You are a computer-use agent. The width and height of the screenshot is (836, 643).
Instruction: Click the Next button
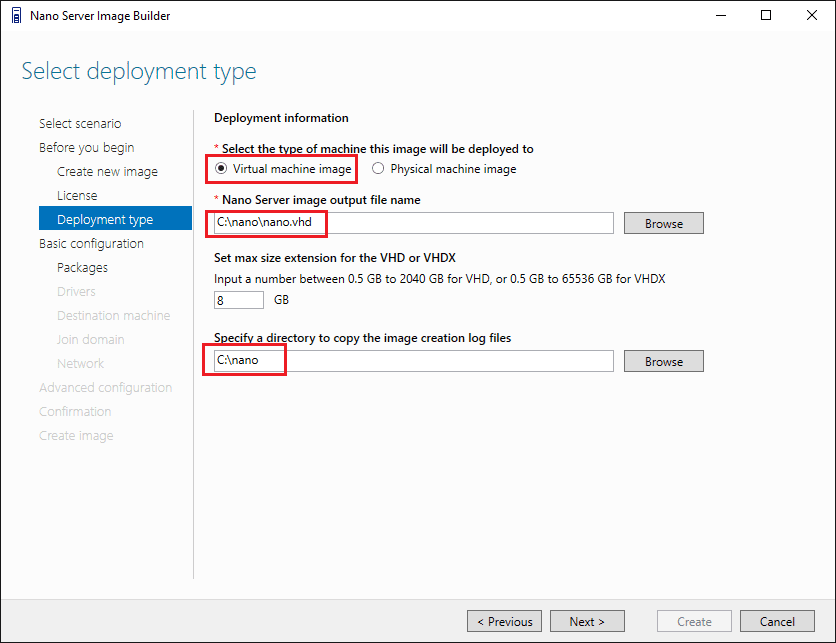587,621
